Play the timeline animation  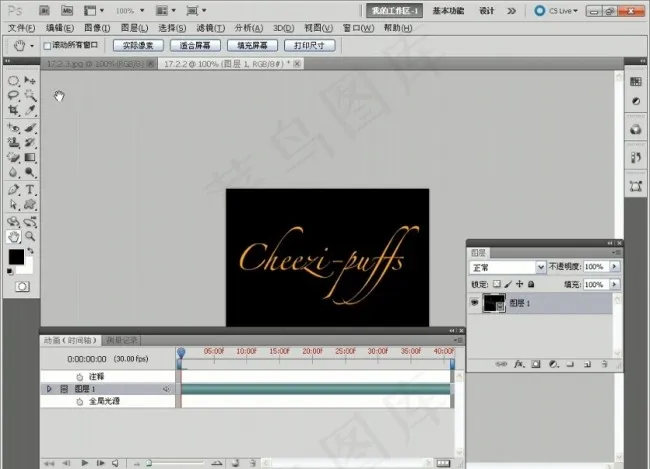coord(85,463)
